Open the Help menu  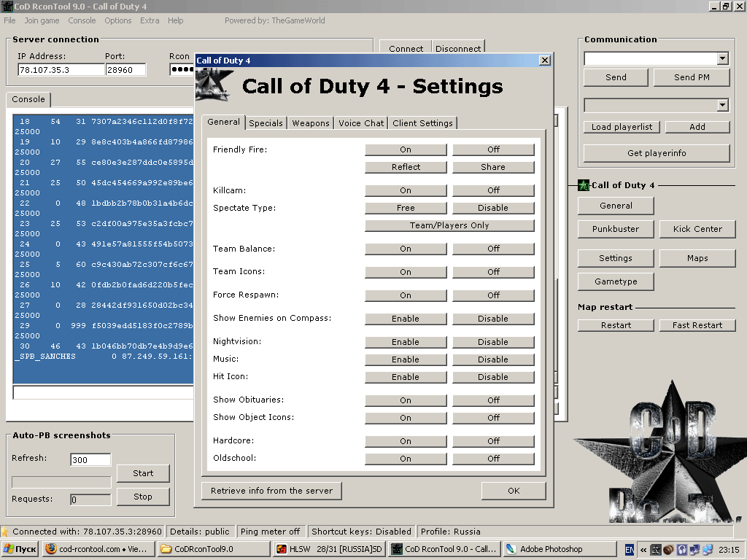(175, 20)
